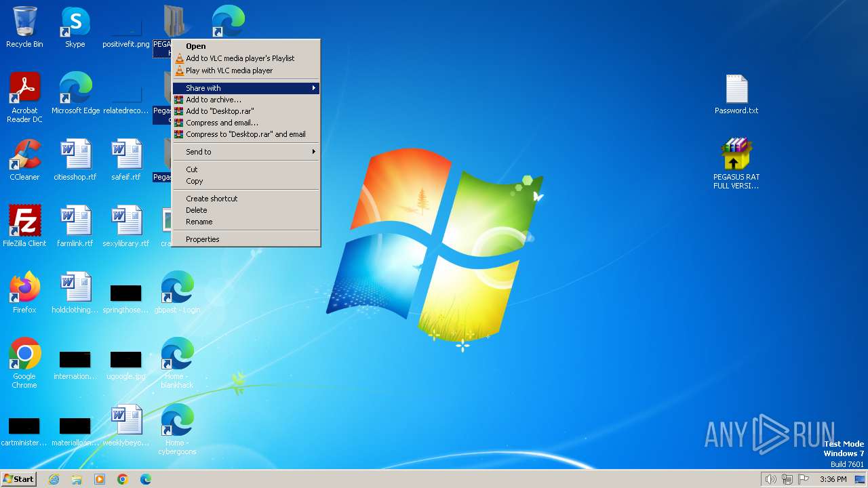Select the CCleaner desktop shortcut
868x488 pixels.
(x=24, y=160)
